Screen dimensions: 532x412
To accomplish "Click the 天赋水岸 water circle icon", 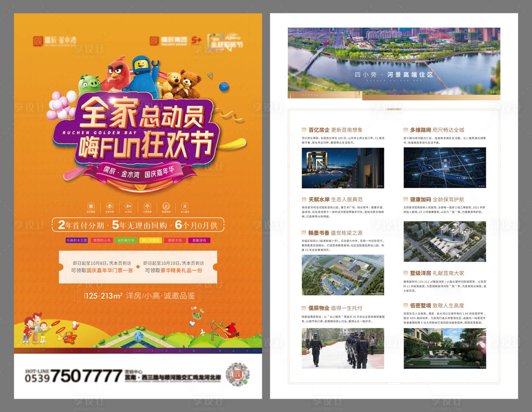I will click(x=110, y=206).
